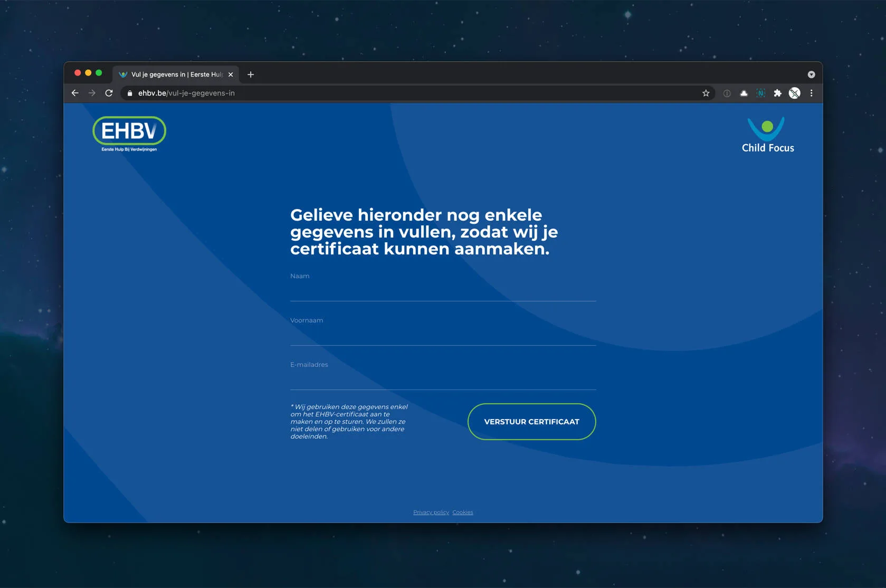
Task: Expand the tab search dropdown arrow
Action: tap(811, 74)
